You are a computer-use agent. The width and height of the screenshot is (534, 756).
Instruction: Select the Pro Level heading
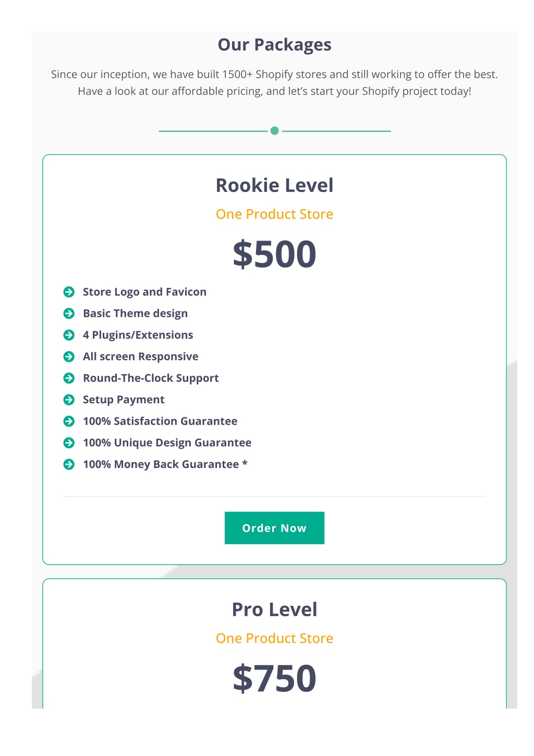click(x=274, y=610)
